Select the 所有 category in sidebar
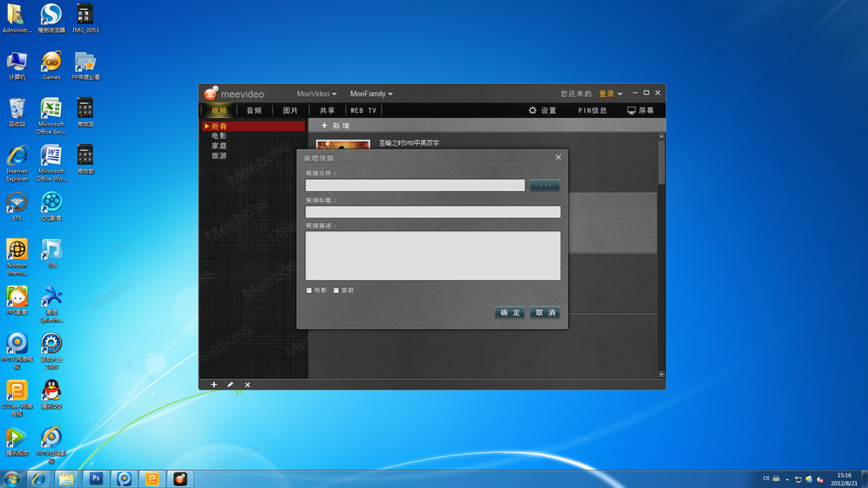This screenshot has width=868, height=488. click(x=253, y=126)
